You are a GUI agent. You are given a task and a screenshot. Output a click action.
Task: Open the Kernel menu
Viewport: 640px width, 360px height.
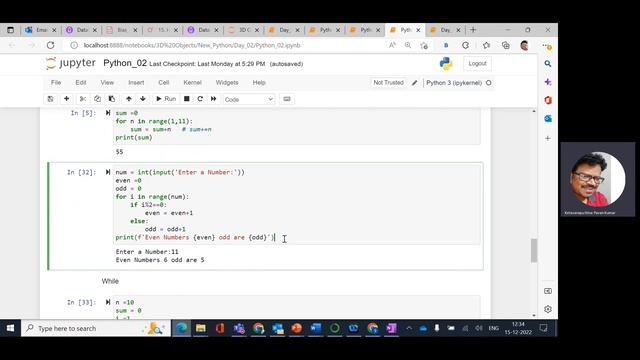pos(192,82)
